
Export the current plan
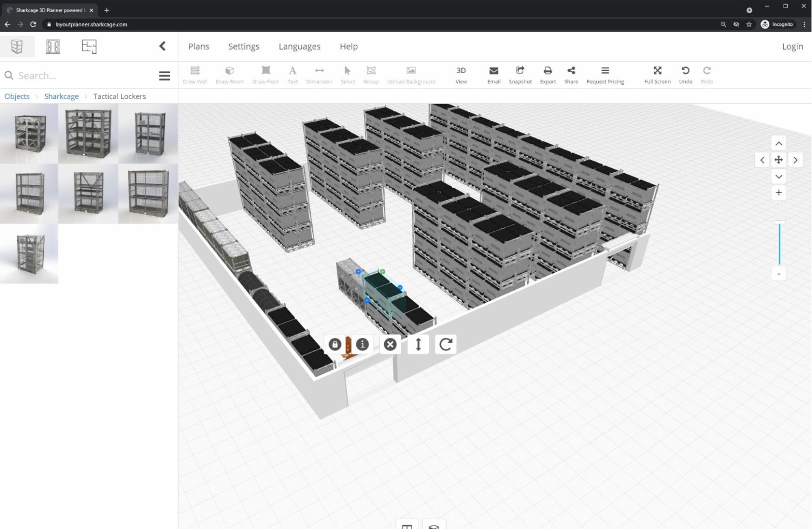548,75
